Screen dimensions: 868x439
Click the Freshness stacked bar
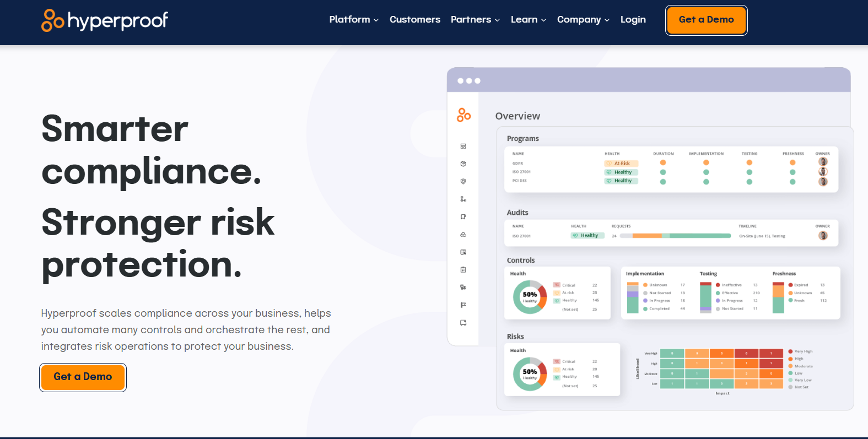[778, 297]
